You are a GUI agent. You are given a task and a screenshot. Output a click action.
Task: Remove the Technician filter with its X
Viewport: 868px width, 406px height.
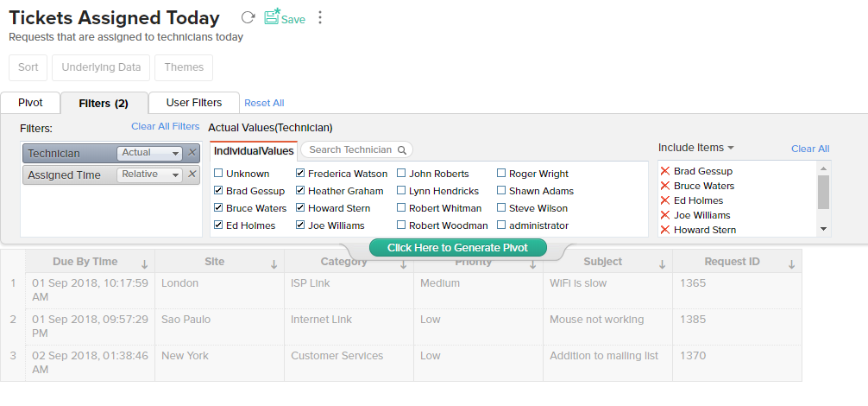coord(192,153)
